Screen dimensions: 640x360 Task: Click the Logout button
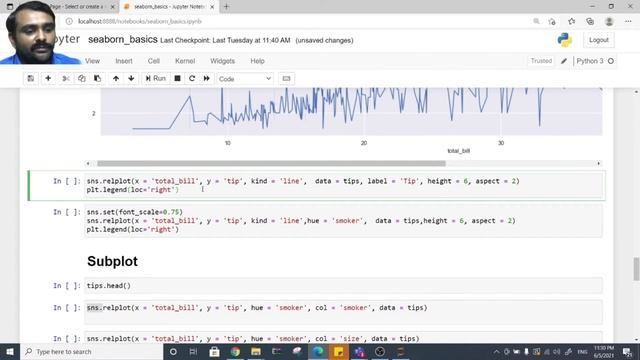(598, 40)
